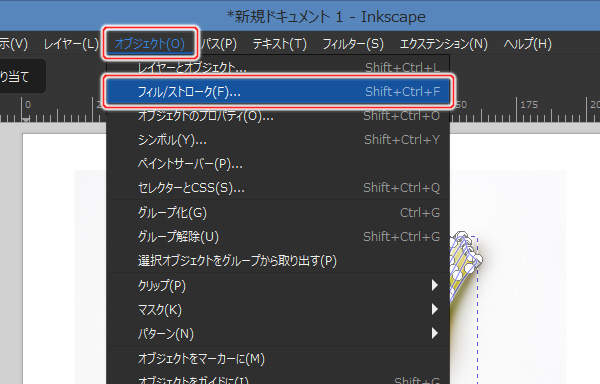Screen dimensions: 600x384
Task: Select グループ解除(U) menu entry
Action: 278,237
